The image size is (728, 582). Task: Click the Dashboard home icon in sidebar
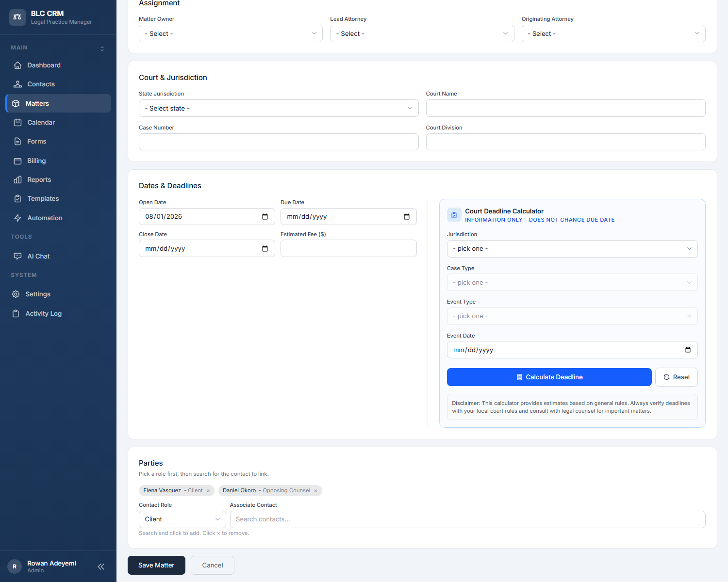pyautogui.click(x=17, y=65)
